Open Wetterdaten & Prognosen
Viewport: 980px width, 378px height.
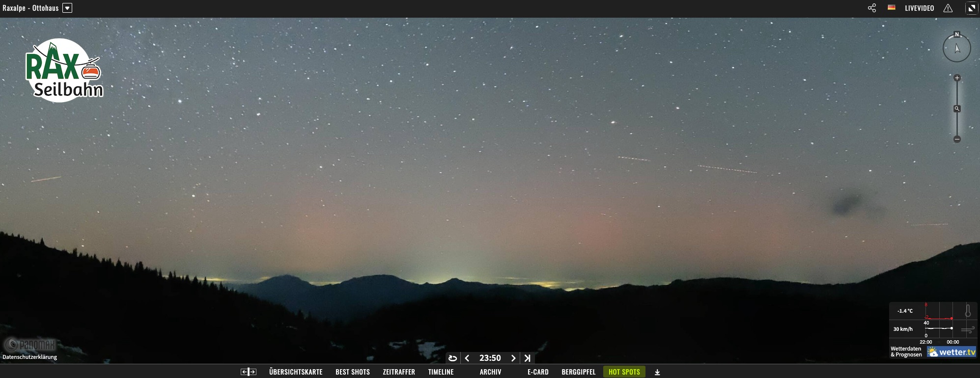click(x=906, y=352)
